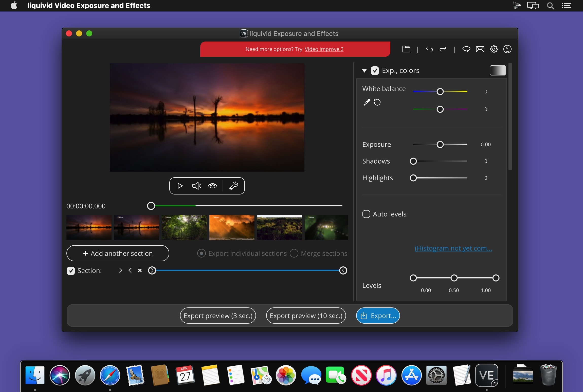Image resolution: width=583 pixels, height=392 pixels.
Task: Select the first sunset thumbnail
Action: (x=89, y=227)
